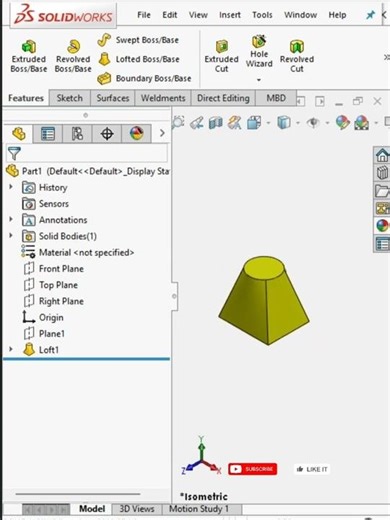Choose Swept Boss/Base command
The height and width of the screenshot is (520, 390).
pyautogui.click(x=138, y=40)
